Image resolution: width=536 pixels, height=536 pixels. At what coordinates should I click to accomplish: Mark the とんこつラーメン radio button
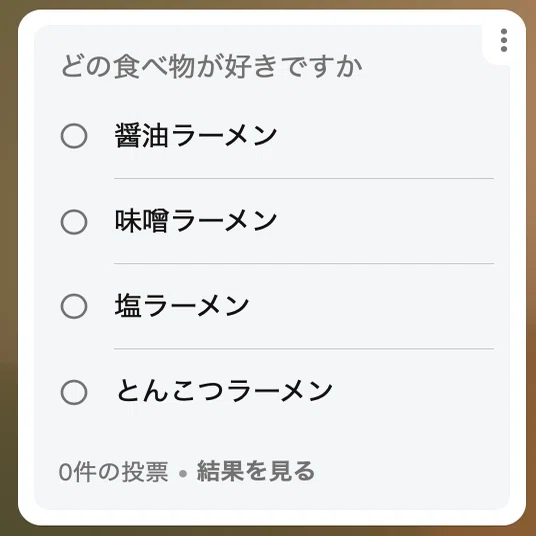74,392
